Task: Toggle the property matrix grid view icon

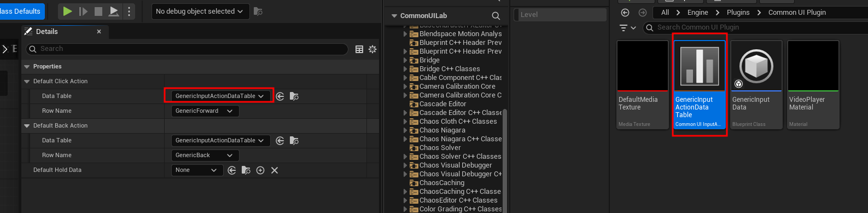Action: (x=359, y=49)
